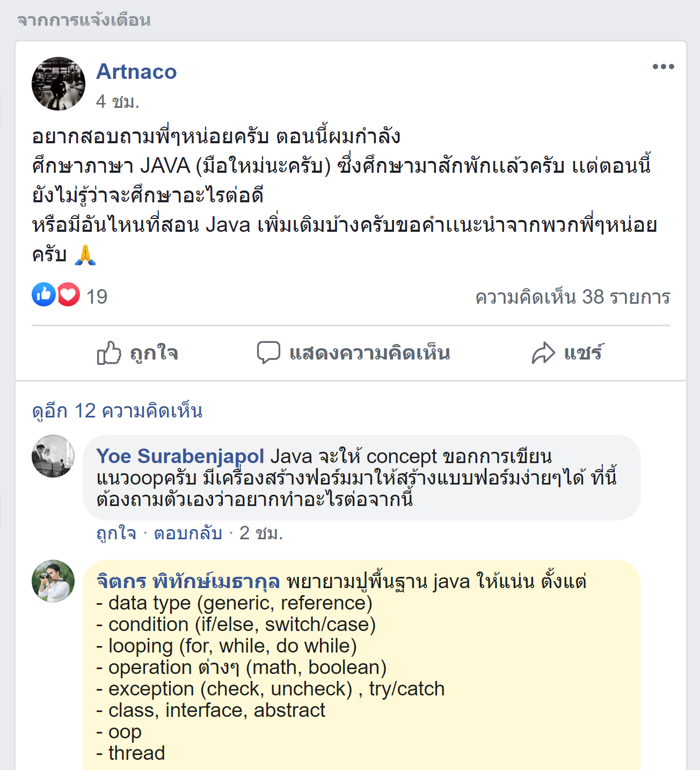Click the speech bubble comment icon

[x=268, y=353]
